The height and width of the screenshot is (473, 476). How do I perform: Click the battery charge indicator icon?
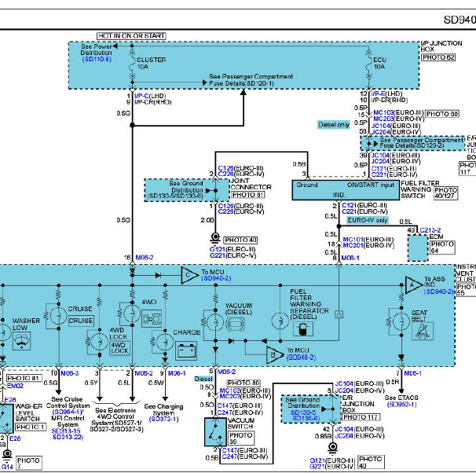point(186,350)
